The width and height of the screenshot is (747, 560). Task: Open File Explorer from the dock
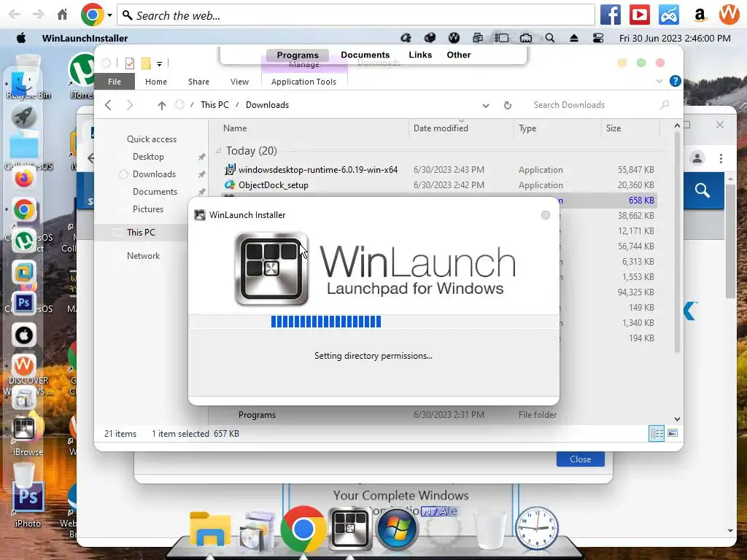point(209,529)
